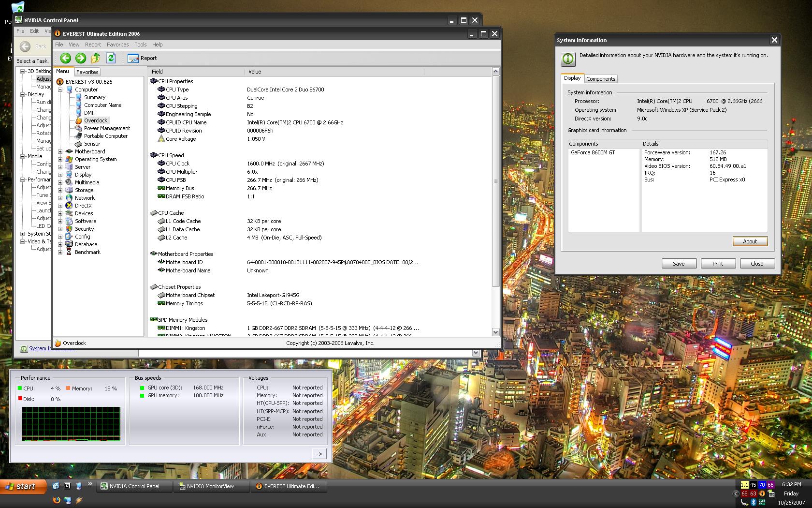Switch to Components tab in System Information
This screenshot has width=812, height=508.
coord(601,79)
